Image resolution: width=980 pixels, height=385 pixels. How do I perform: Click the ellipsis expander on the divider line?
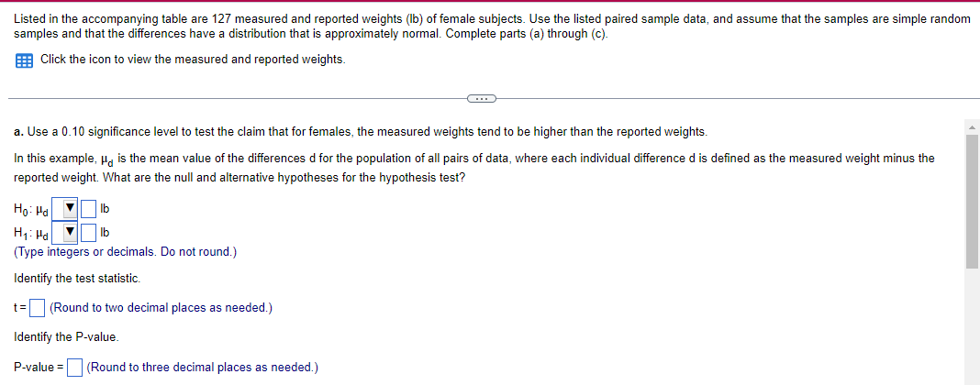481,99
